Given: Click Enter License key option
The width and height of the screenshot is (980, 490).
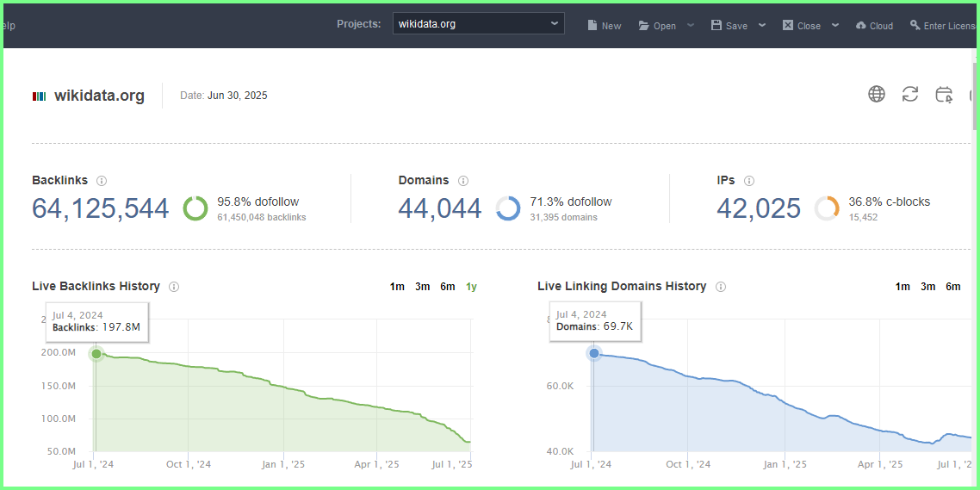Looking at the screenshot, I should (x=942, y=26).
